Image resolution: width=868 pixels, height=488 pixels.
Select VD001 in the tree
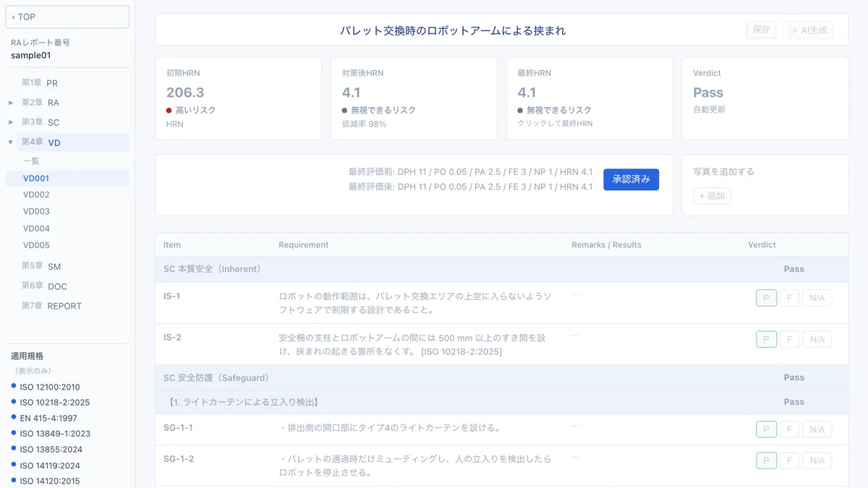67,178
